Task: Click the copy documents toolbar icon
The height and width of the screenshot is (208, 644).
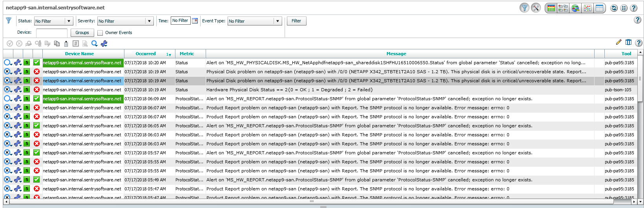Action: pos(57,43)
